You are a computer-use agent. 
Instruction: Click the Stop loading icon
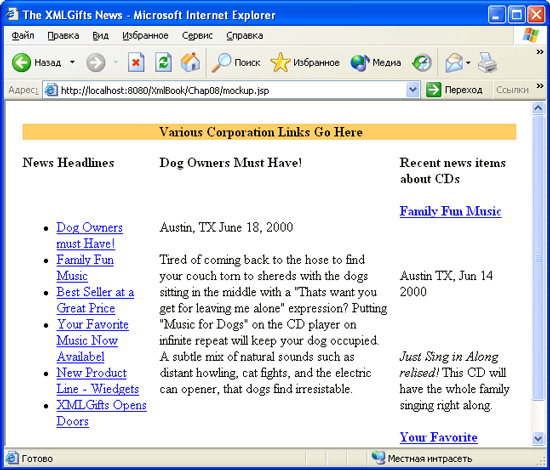[136, 63]
